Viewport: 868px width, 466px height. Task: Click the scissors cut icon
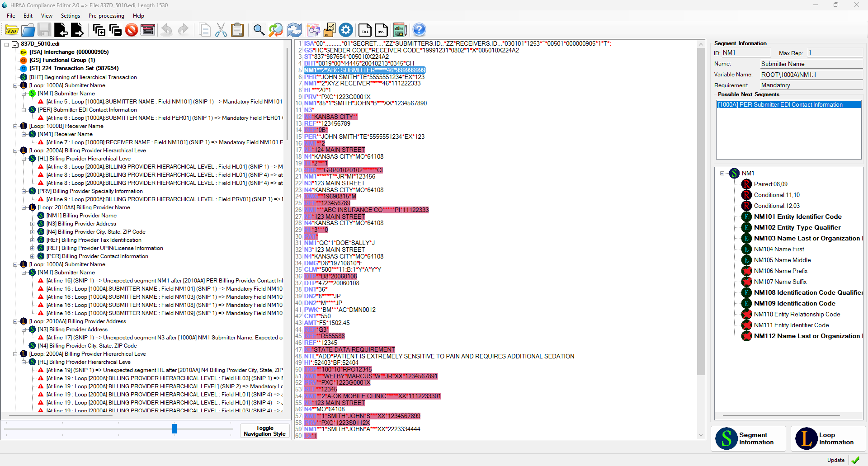[221, 30]
